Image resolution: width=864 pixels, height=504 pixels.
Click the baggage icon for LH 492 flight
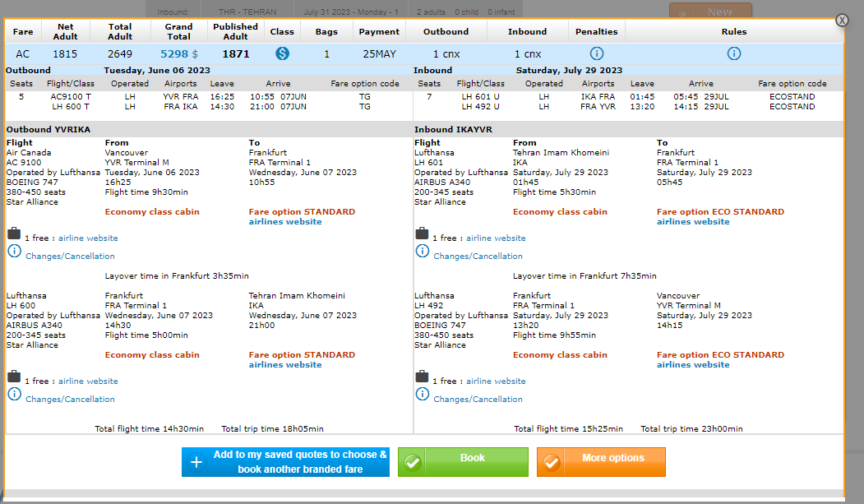pos(422,377)
